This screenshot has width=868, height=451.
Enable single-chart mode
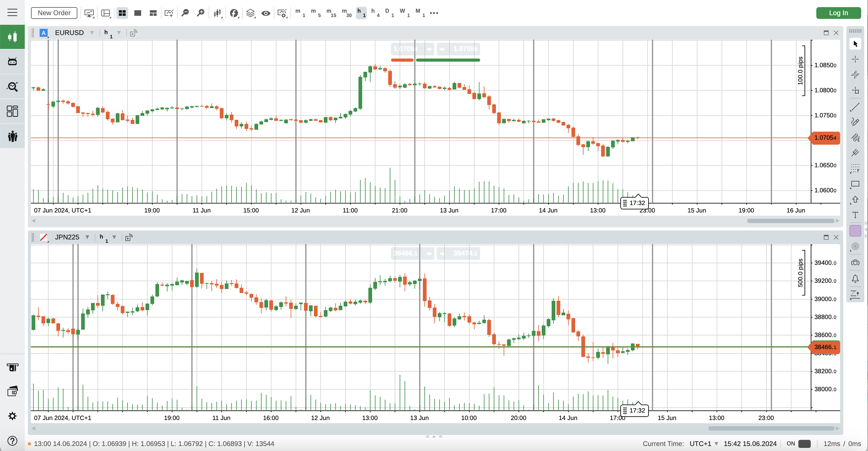coord(137,13)
